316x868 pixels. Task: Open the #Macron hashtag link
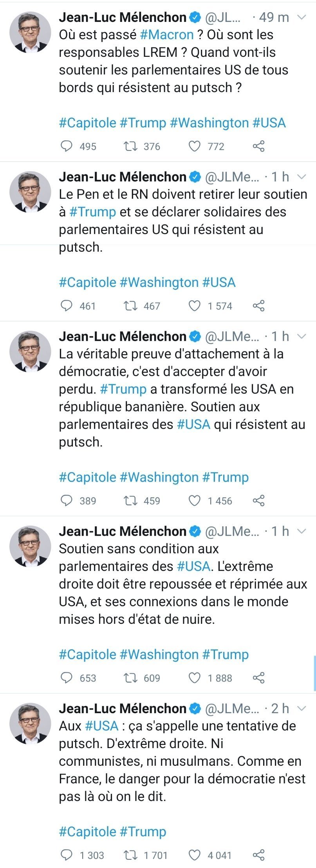pos(167,35)
